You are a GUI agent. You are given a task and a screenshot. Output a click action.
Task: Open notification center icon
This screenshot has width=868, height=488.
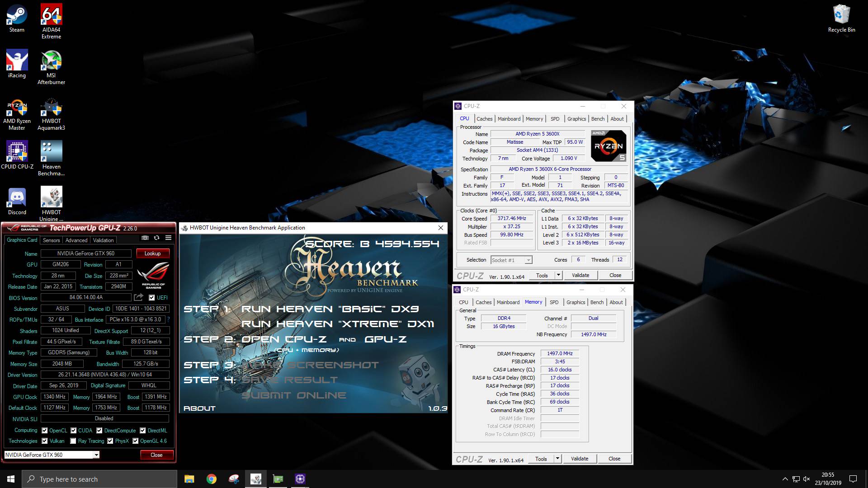click(x=853, y=479)
